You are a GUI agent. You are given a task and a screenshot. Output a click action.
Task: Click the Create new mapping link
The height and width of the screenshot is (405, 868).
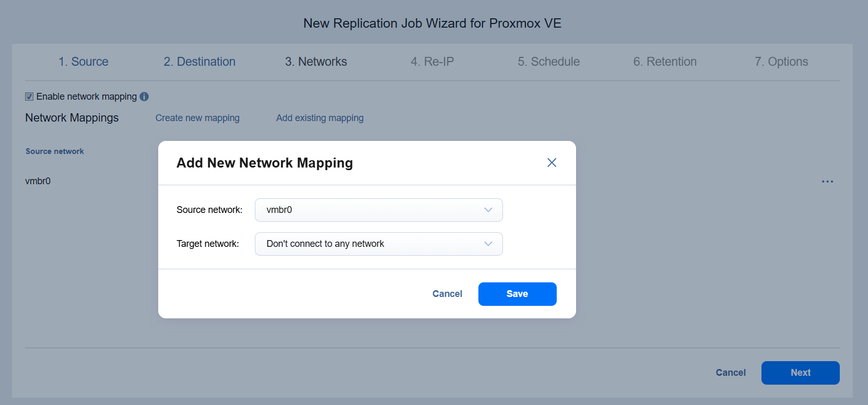tap(197, 118)
